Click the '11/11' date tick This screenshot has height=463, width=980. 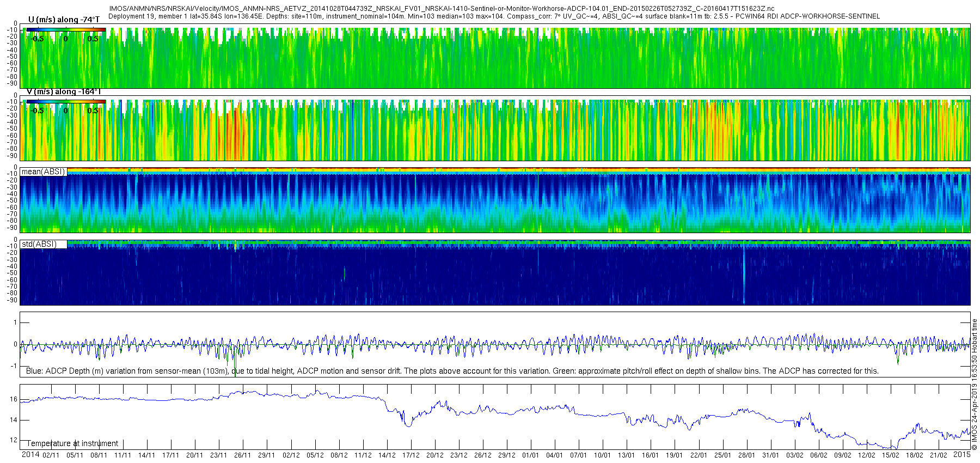click(122, 455)
